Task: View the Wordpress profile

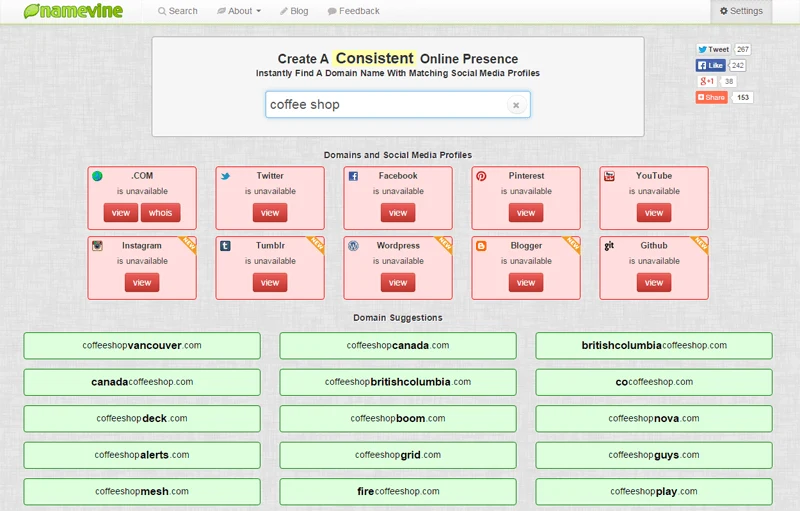Action: click(398, 283)
